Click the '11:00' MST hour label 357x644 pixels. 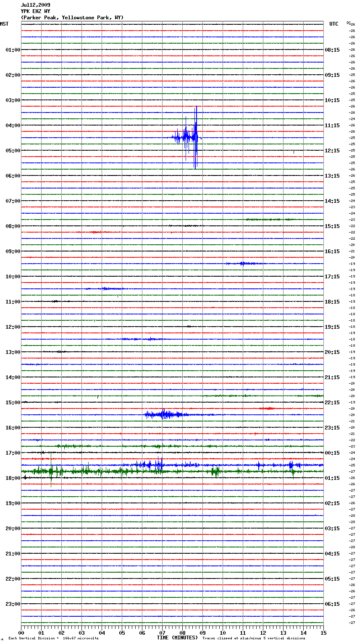tap(13, 302)
